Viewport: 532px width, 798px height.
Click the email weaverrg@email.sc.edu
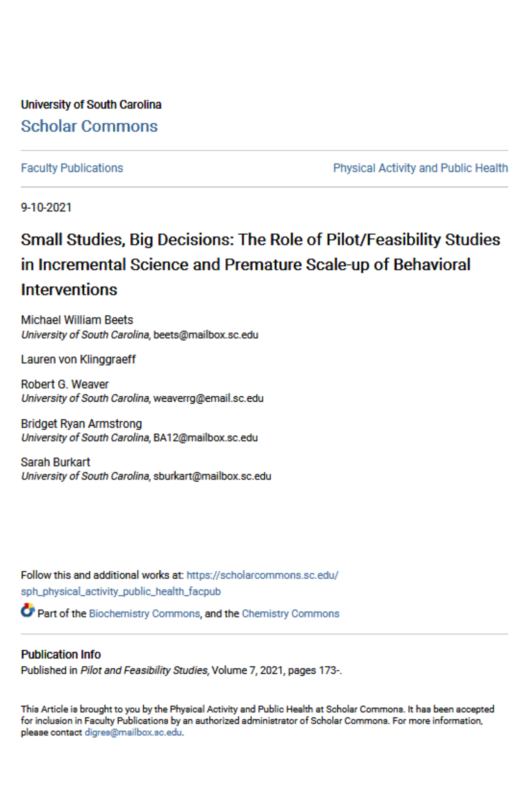click(208, 398)
